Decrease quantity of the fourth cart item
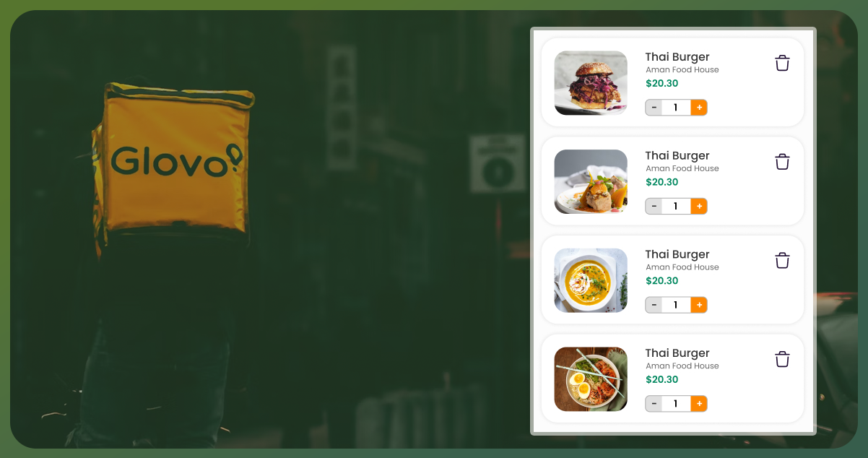The image size is (868, 458). (x=654, y=404)
